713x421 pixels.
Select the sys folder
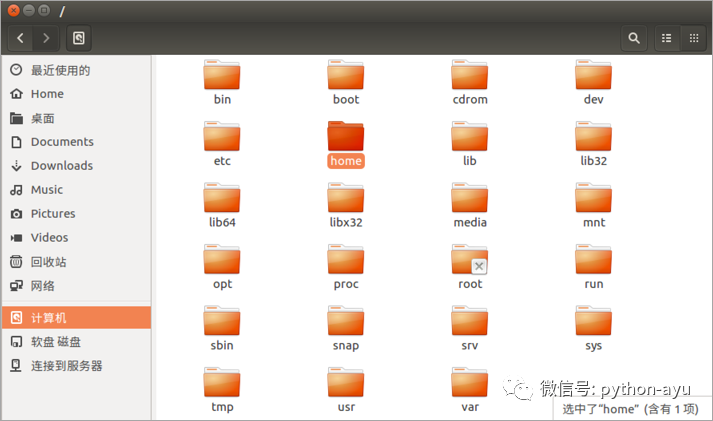pyautogui.click(x=593, y=328)
